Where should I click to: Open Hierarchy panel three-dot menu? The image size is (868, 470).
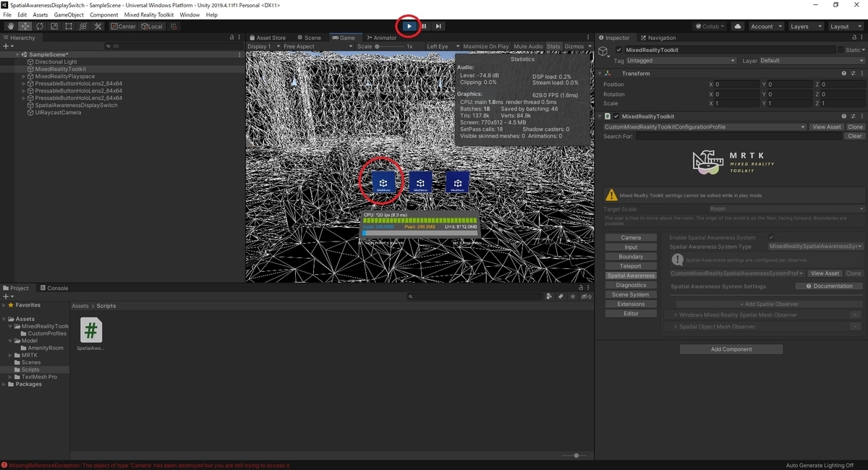click(239, 38)
